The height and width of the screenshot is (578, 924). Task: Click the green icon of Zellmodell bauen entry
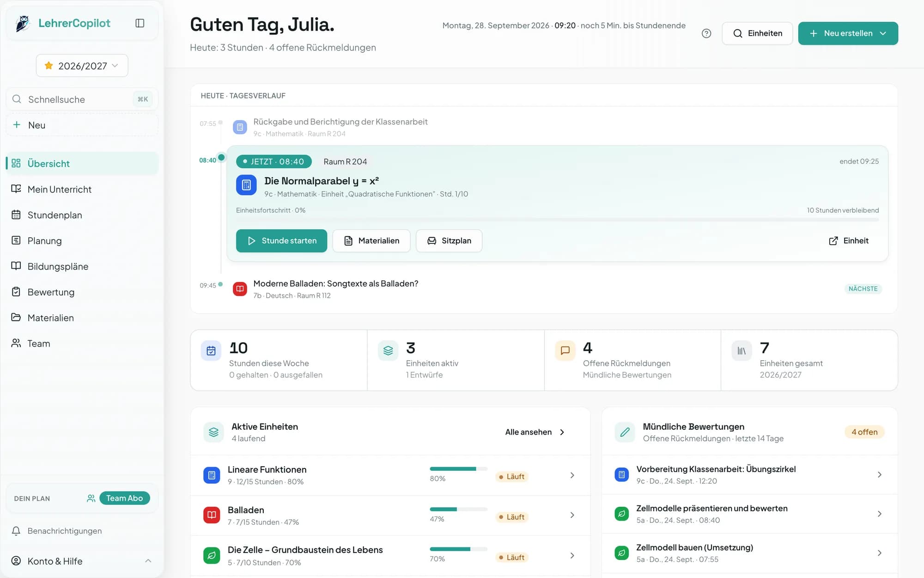(x=622, y=553)
